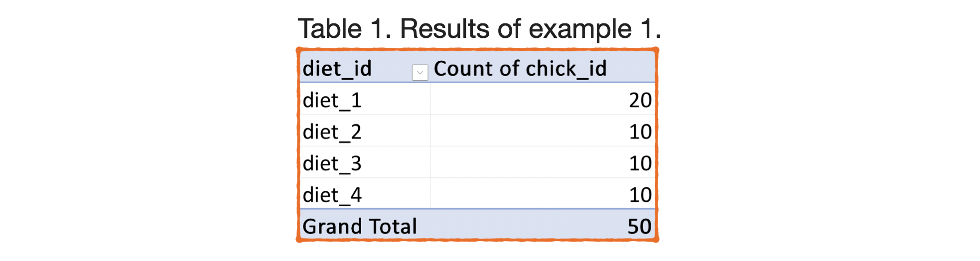Click the count value 10 for diet_2
The height and width of the screenshot is (261, 980).
point(640,132)
